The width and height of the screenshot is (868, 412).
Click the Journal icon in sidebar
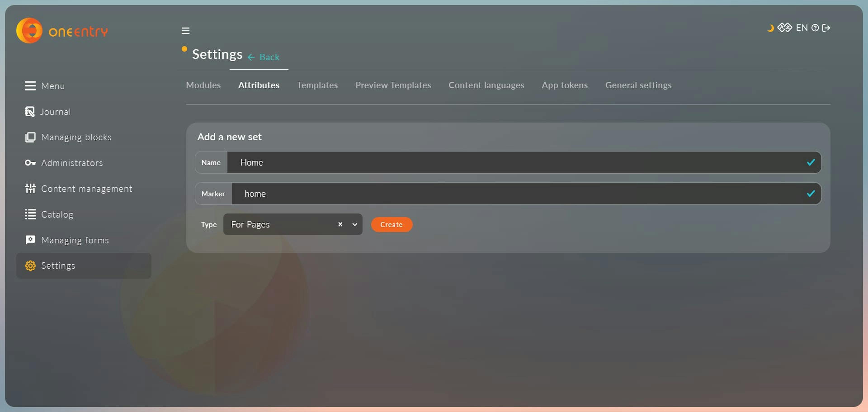coord(30,111)
